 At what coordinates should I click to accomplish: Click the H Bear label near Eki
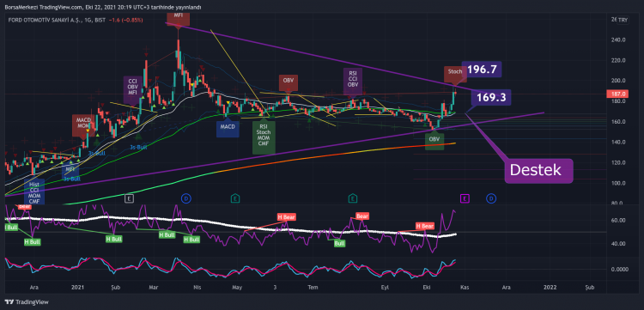[425, 226]
